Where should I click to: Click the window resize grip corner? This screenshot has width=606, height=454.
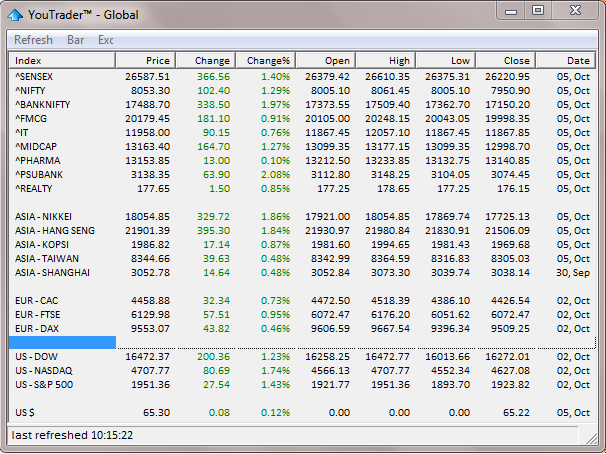click(x=591, y=438)
